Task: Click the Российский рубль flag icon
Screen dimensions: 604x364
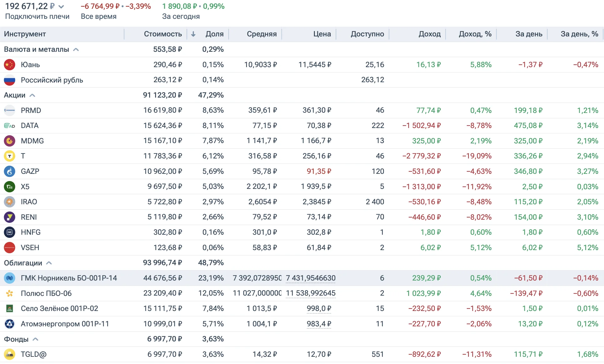Action: tap(9, 80)
